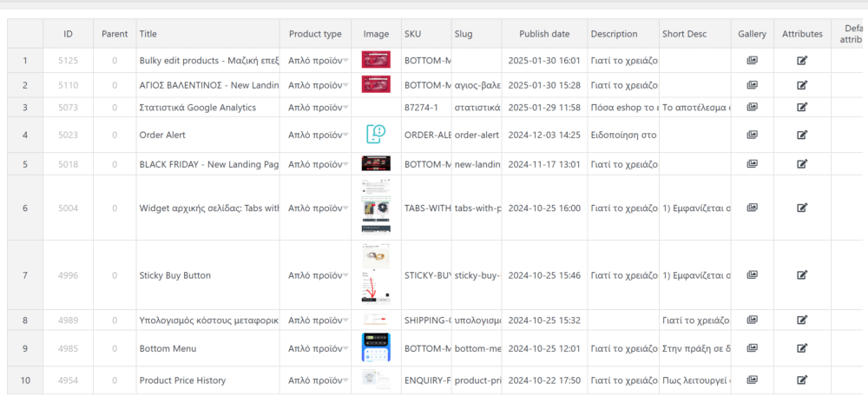Viewport: 868px width, 403px height.
Task: Open product type dropdown for Bottom Menu
Action: click(345, 349)
